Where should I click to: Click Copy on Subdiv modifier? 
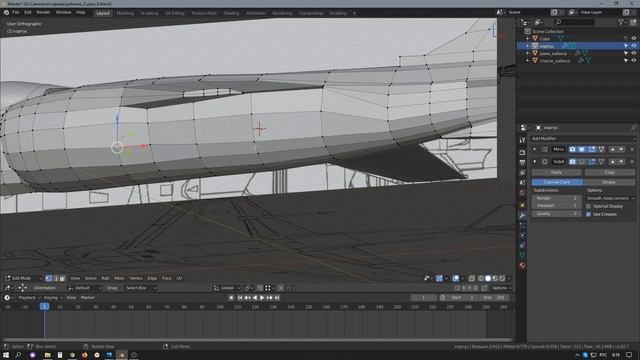point(609,173)
